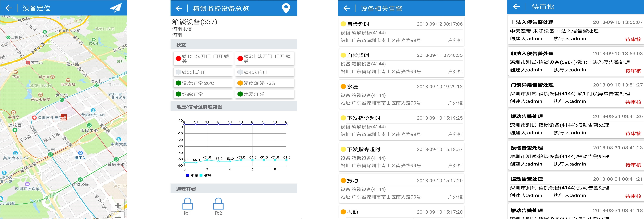Tap the 深圳五洲宾馆 hotel icon
The image size is (644, 219).
27,184
